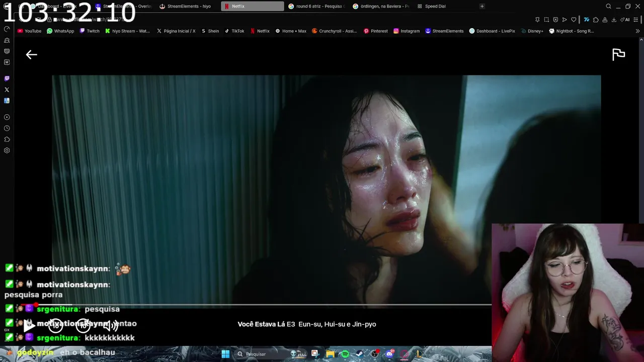644x362 pixels.
Task: Open the 'ördlingen, na Baviera' tab
Action: 381,6
